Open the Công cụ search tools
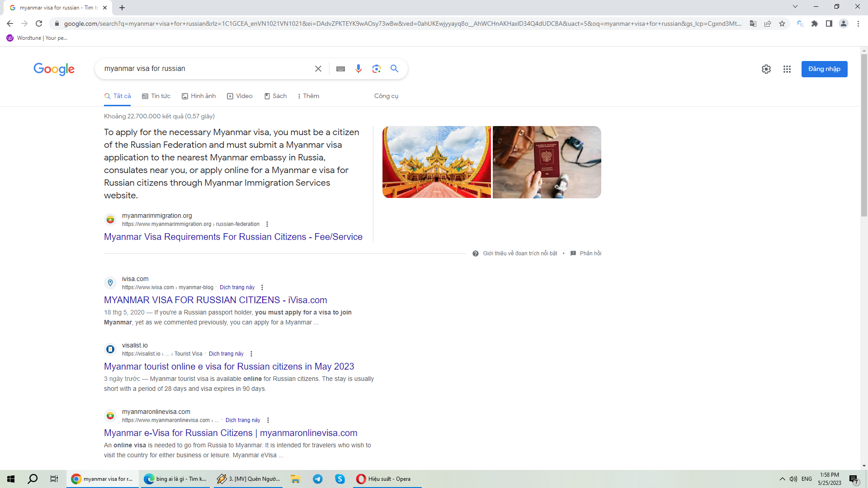The image size is (868, 488). [386, 96]
